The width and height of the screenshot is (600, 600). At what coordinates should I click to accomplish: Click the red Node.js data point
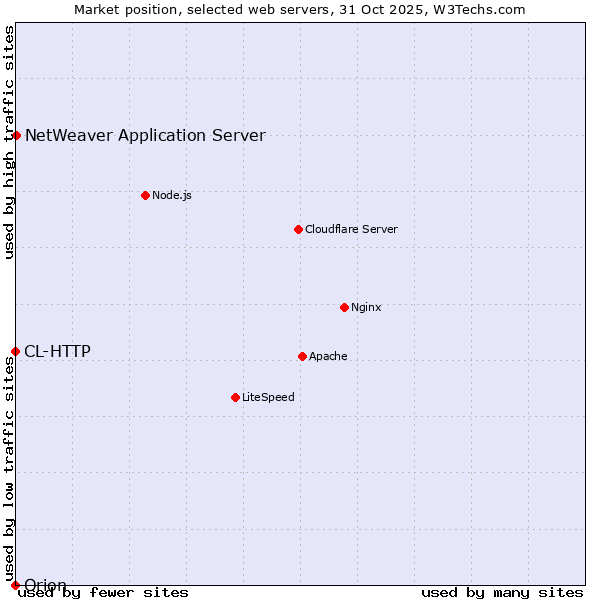pyautogui.click(x=145, y=195)
